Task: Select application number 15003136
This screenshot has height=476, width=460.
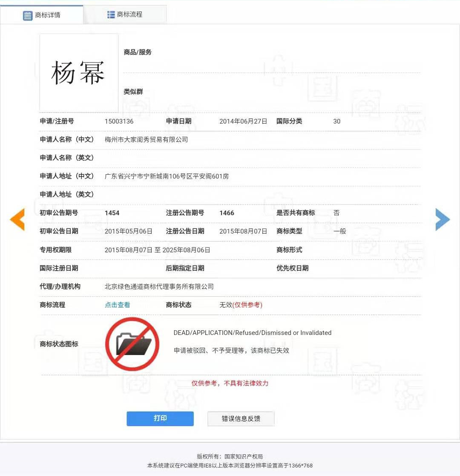Action: pos(118,121)
